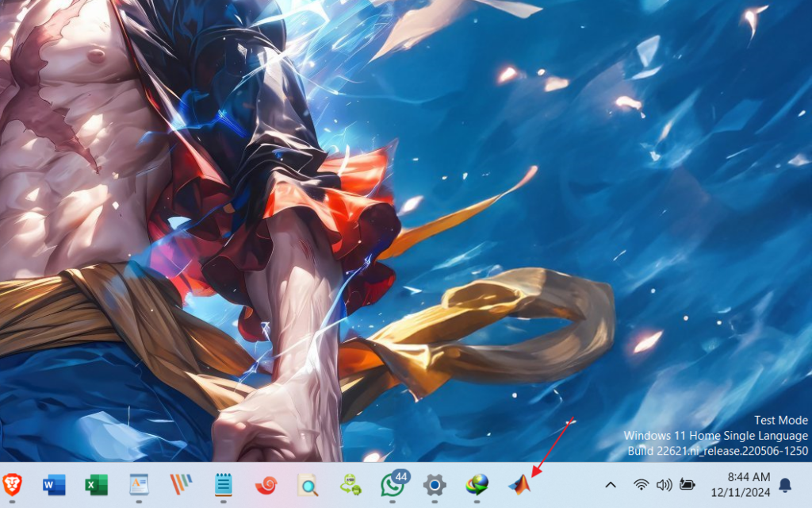This screenshot has height=508, width=812.
Task: Launch Microsoft Word from the taskbar
Action: (x=54, y=484)
